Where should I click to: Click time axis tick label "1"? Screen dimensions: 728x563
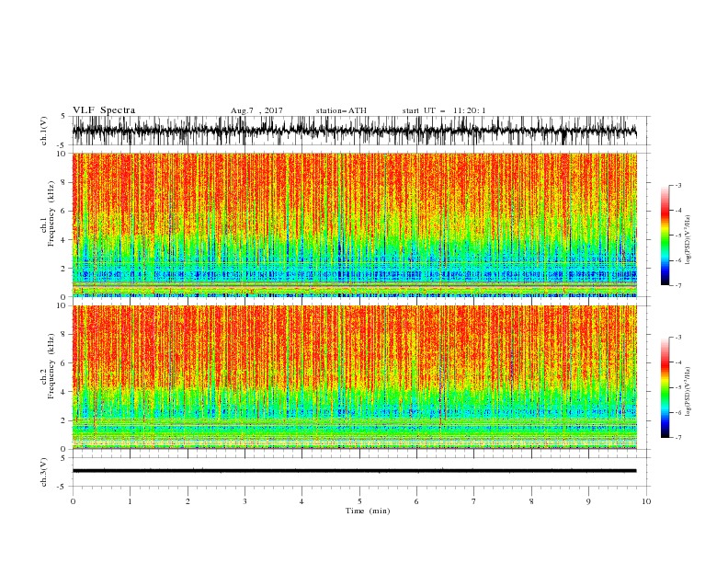click(130, 501)
